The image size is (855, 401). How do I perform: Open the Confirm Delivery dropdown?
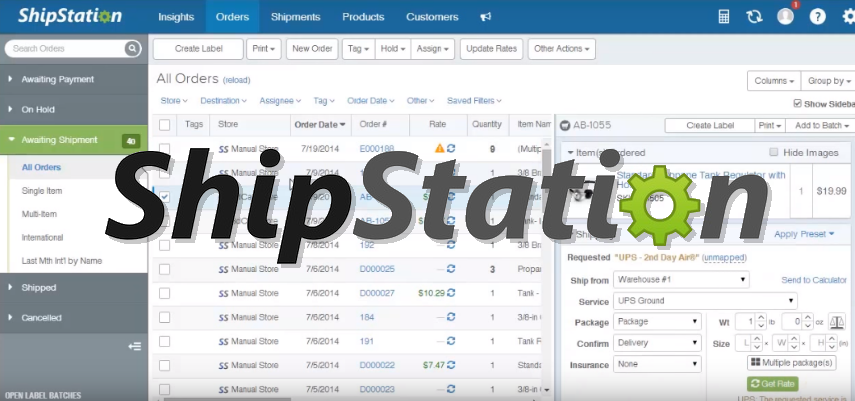click(x=657, y=343)
